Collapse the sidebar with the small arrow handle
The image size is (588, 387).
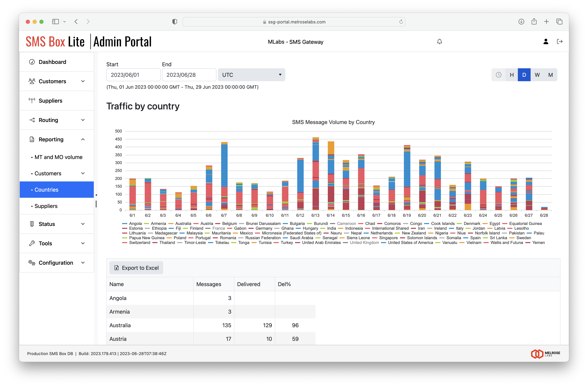[96, 195]
